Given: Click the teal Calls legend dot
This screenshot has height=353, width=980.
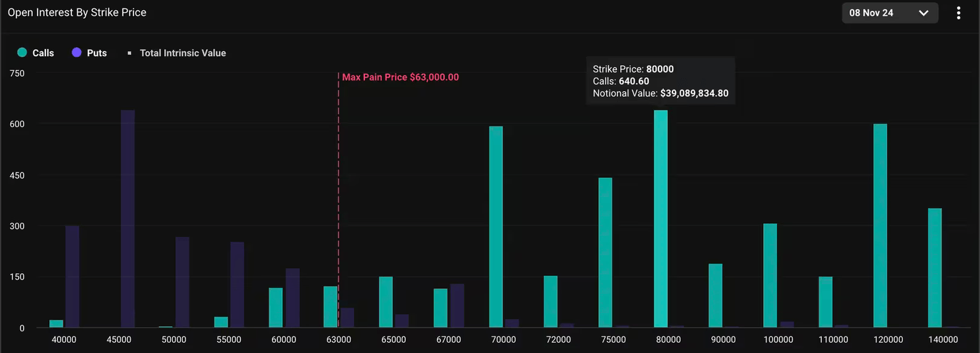Looking at the screenshot, I should [23, 53].
